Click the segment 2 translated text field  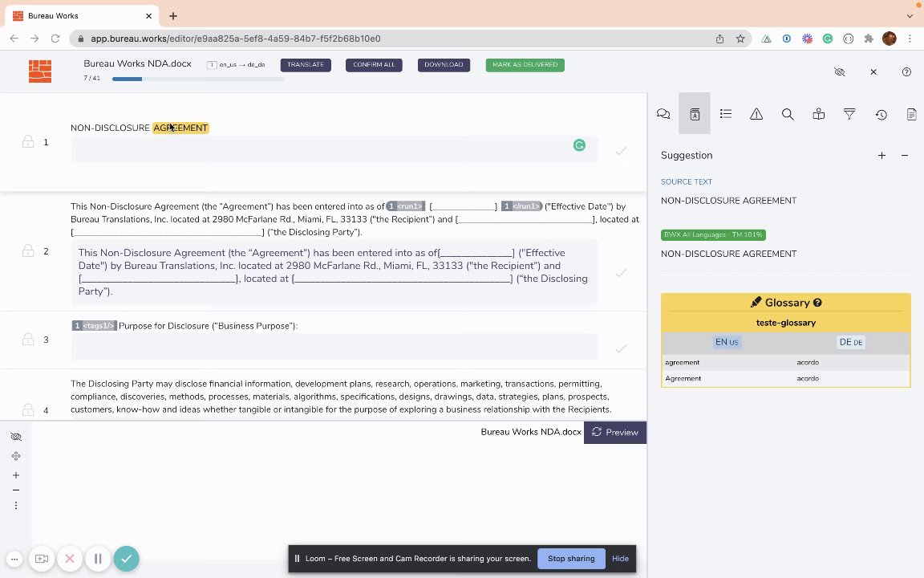click(x=334, y=272)
